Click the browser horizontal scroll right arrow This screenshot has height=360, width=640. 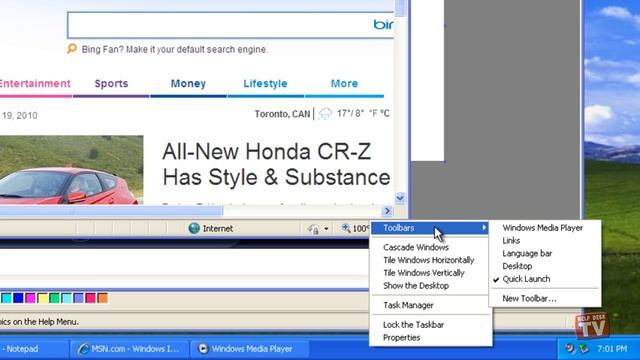(387, 211)
